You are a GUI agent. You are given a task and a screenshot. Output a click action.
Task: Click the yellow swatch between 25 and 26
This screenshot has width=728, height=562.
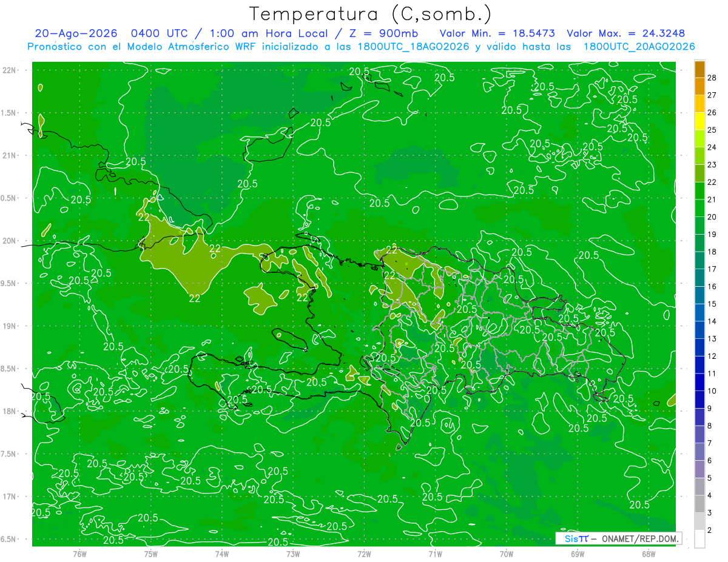coord(699,121)
